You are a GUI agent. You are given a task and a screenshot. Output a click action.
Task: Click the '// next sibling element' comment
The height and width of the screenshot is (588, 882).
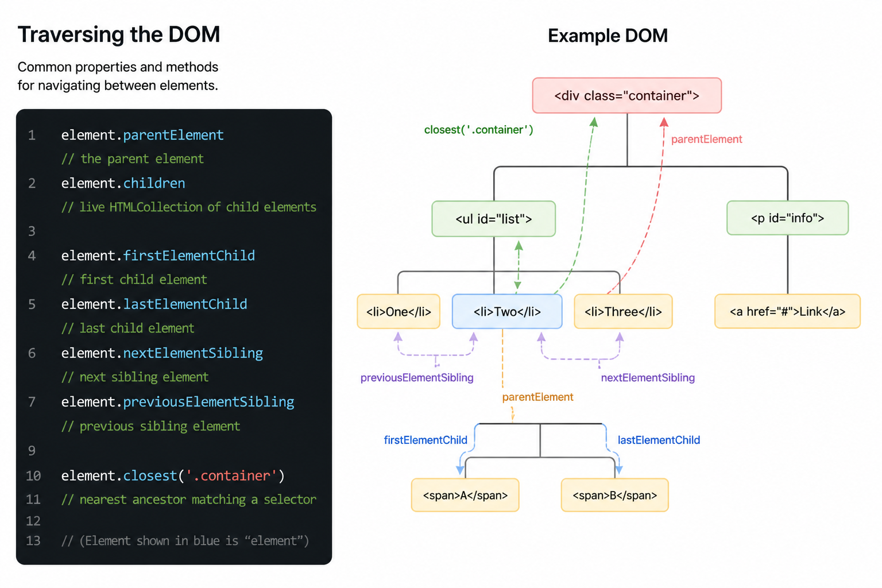(135, 377)
